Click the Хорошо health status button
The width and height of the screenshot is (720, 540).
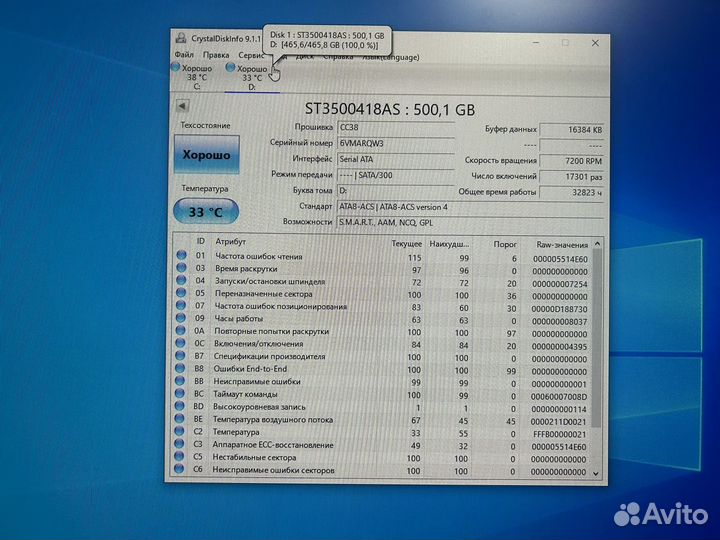pos(207,154)
